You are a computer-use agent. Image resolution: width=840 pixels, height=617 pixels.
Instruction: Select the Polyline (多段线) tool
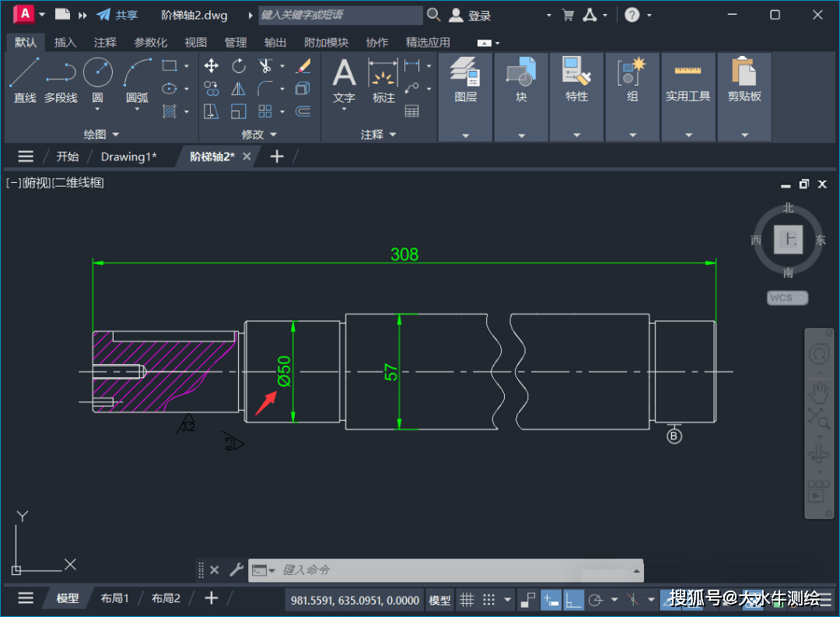coord(61,80)
